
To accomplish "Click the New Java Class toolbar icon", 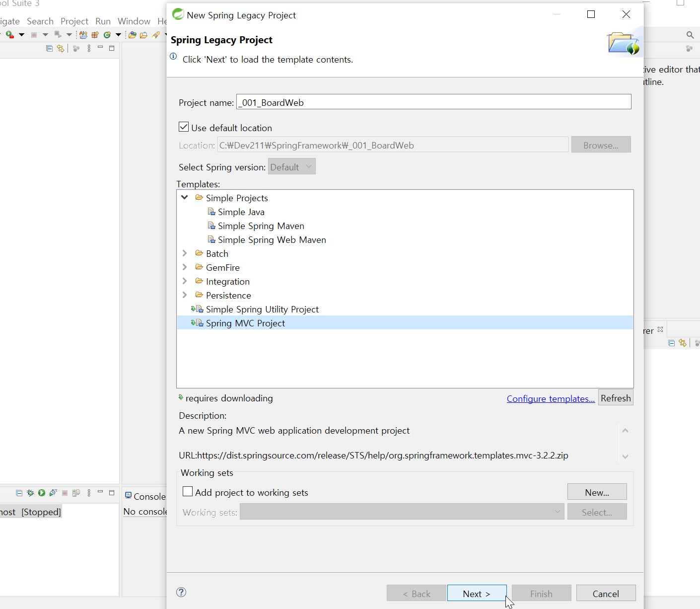I will pos(107,35).
